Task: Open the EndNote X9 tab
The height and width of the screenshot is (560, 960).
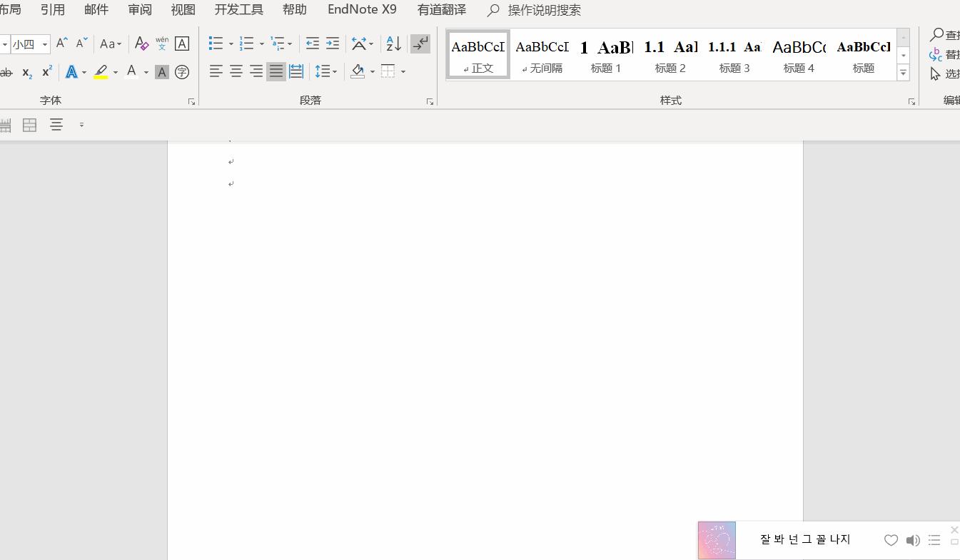Action: 362,10
